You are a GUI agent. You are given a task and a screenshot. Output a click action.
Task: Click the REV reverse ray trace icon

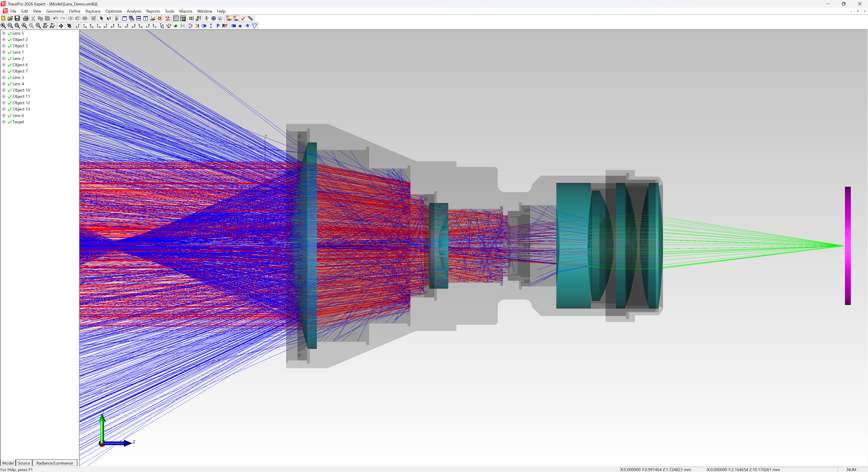tap(167, 19)
